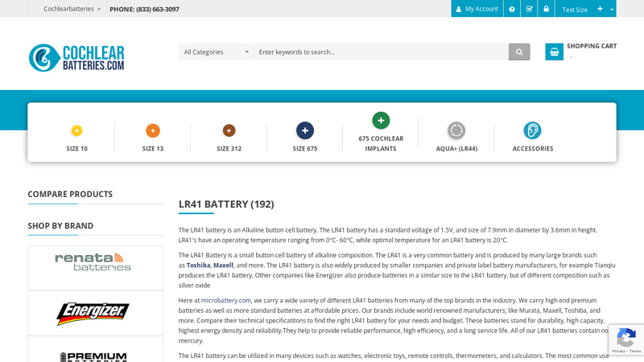Open the shopping cart basket icon
Image resolution: width=644 pixels, height=362 pixels.
(554, 51)
